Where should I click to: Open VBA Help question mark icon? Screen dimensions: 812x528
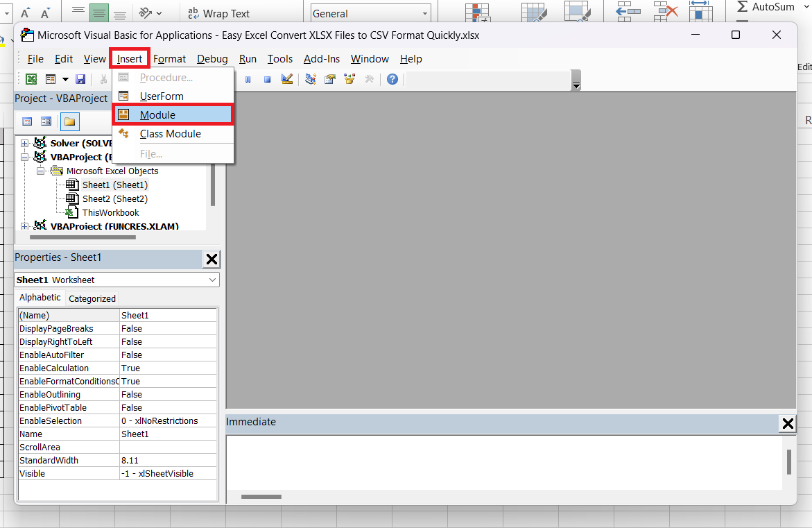392,79
